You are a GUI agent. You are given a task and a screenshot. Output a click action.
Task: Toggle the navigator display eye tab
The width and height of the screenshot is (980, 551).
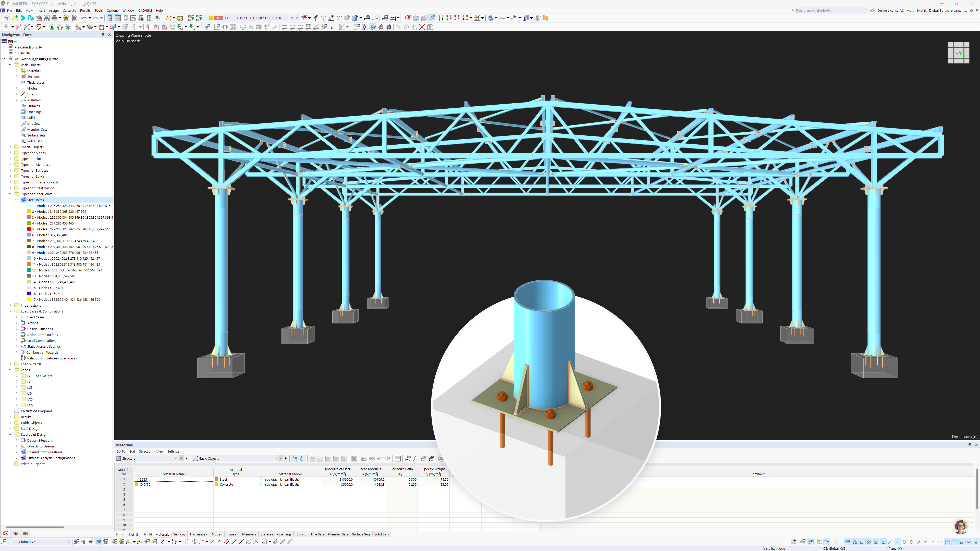(x=16, y=533)
